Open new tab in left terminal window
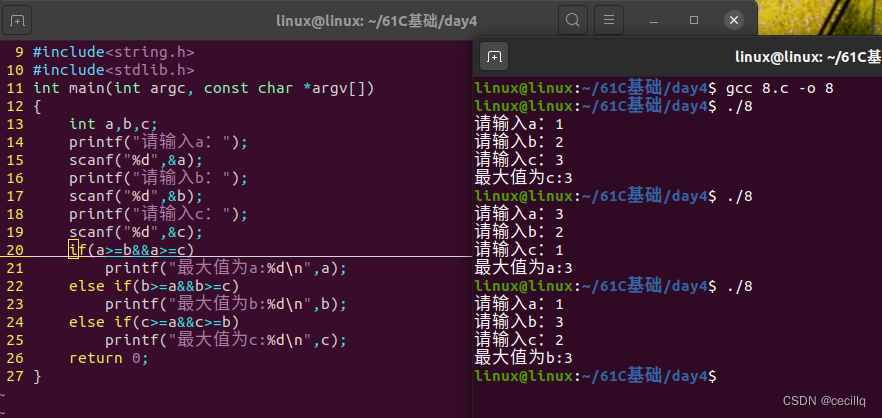This screenshot has height=418, width=882. click(17, 21)
